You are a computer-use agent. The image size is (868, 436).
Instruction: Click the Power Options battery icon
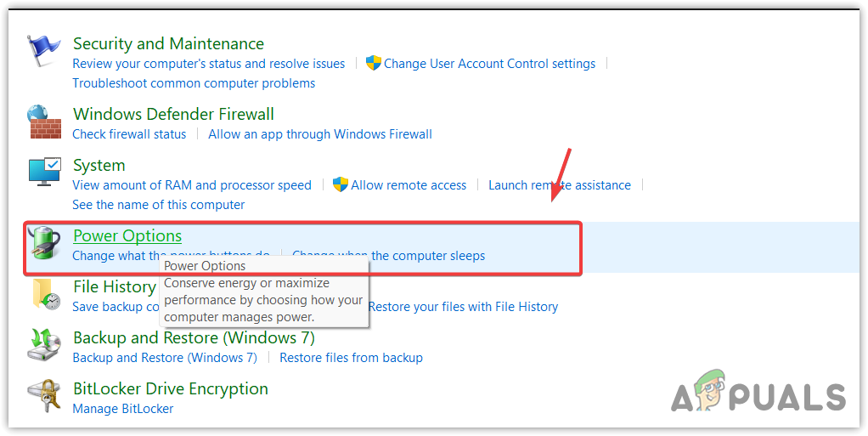[43, 242]
